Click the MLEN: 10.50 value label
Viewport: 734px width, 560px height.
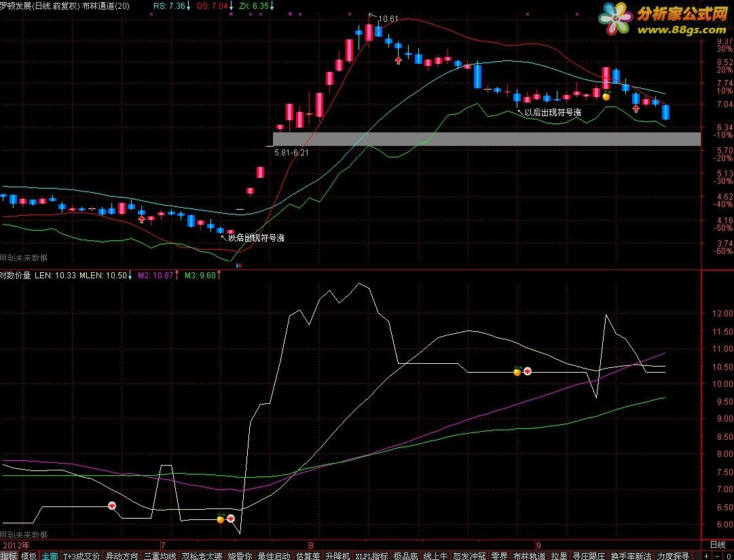click(103, 275)
